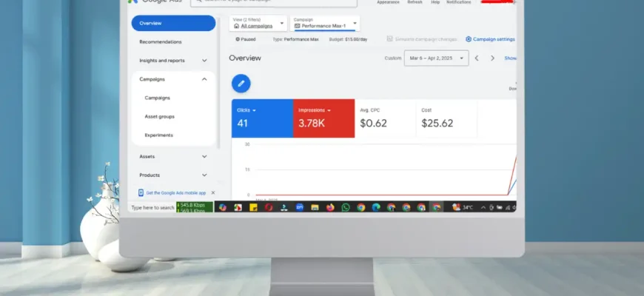Image resolution: width=644 pixels, height=296 pixels.
Task: Click the Custom date range label
Action: pos(392,58)
